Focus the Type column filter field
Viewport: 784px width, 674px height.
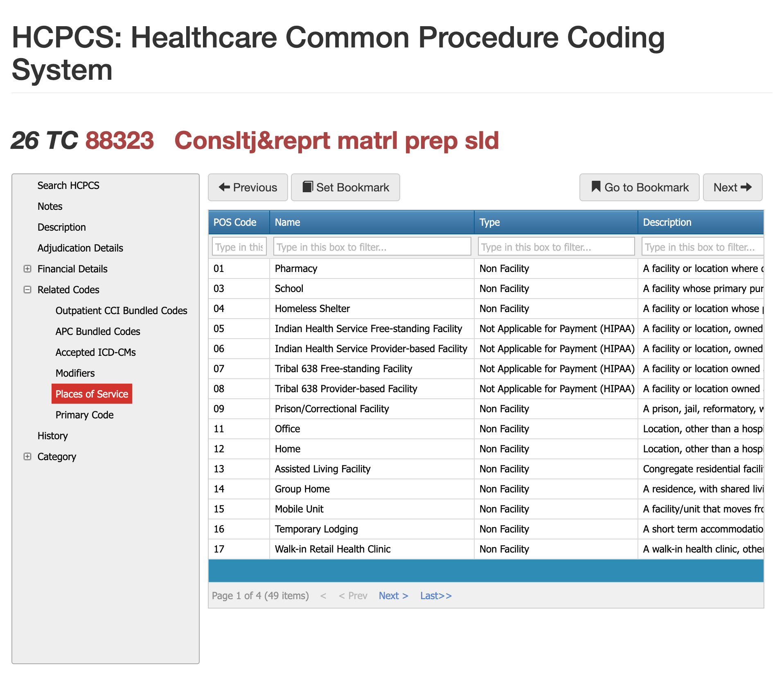click(x=556, y=247)
